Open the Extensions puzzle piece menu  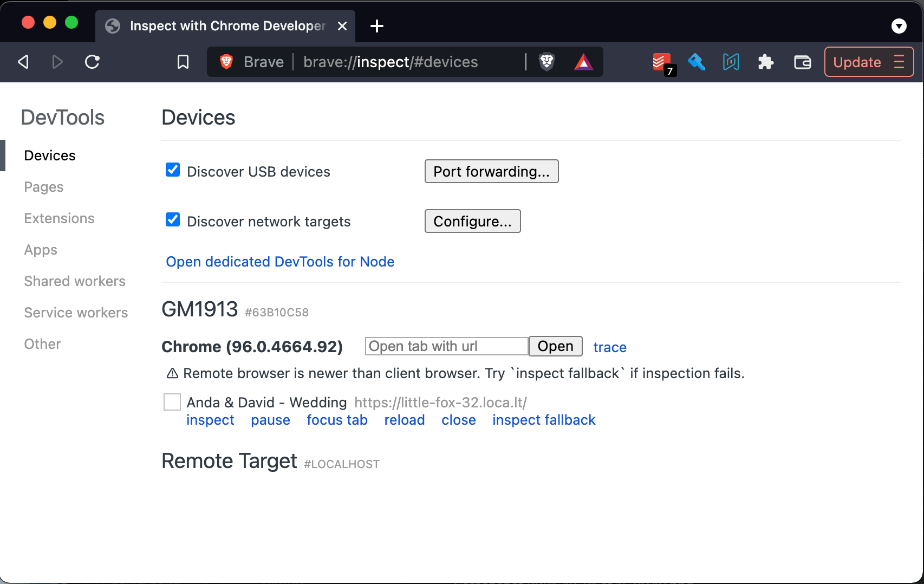[x=766, y=62]
